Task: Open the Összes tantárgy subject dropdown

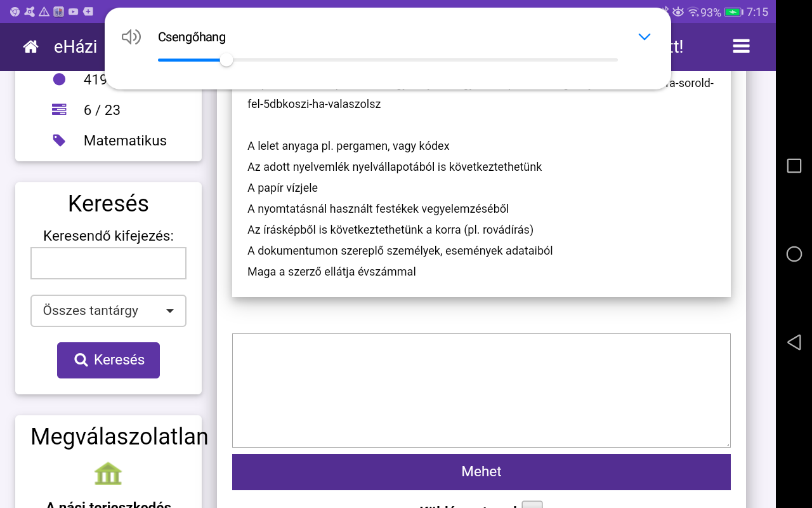Action: click(108, 311)
